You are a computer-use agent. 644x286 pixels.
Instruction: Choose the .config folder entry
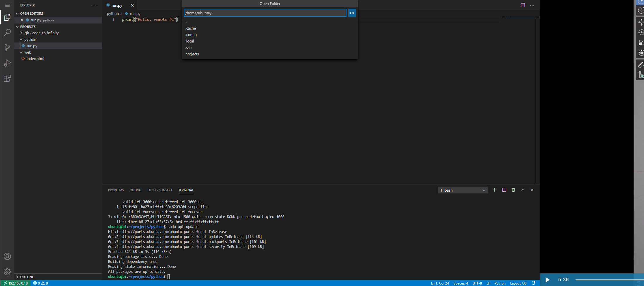[270, 35]
